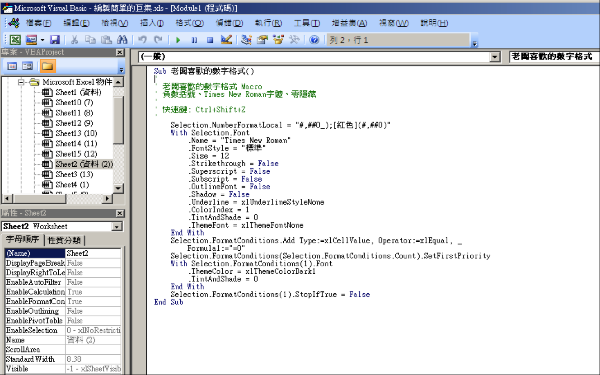Switch to the 性質分類 properties tab

pos(64,240)
